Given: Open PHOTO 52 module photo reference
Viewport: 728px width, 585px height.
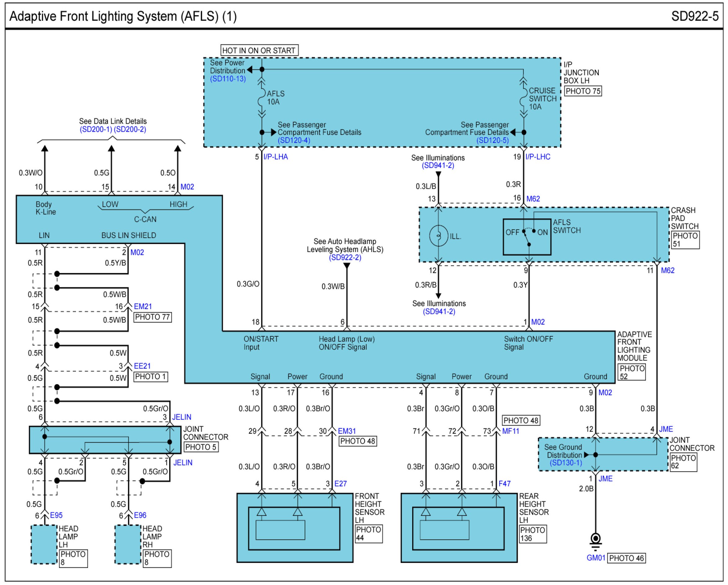Looking at the screenshot, I should click(631, 372).
